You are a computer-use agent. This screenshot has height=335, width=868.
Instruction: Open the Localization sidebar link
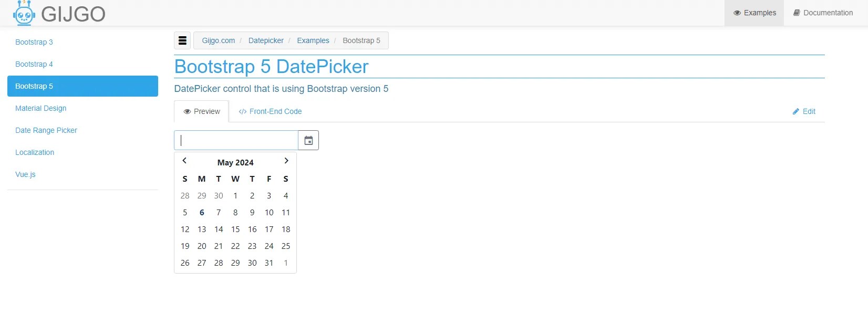click(35, 152)
